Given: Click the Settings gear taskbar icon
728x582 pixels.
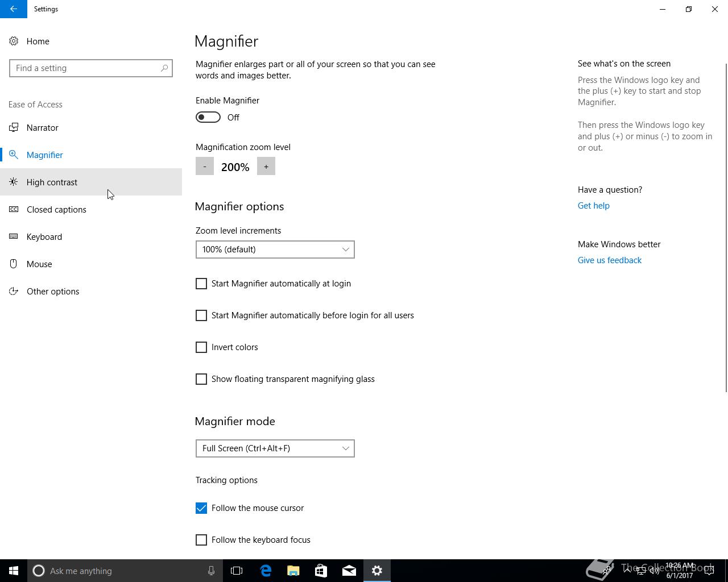Looking at the screenshot, I should (x=377, y=571).
